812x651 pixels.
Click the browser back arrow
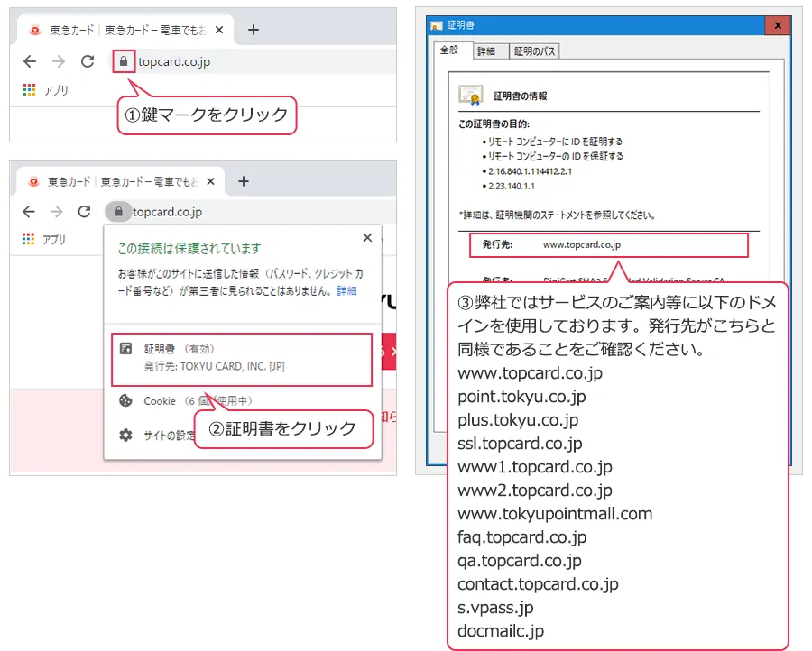(30, 61)
